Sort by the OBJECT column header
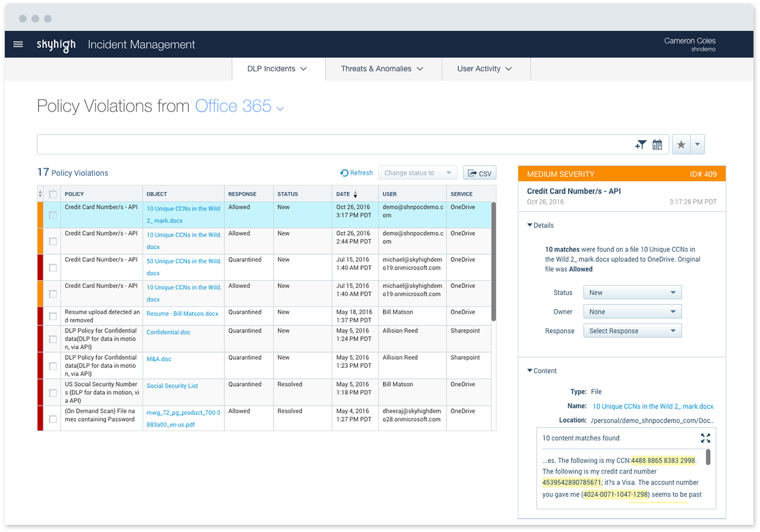The height and width of the screenshot is (532, 760). coord(157,194)
